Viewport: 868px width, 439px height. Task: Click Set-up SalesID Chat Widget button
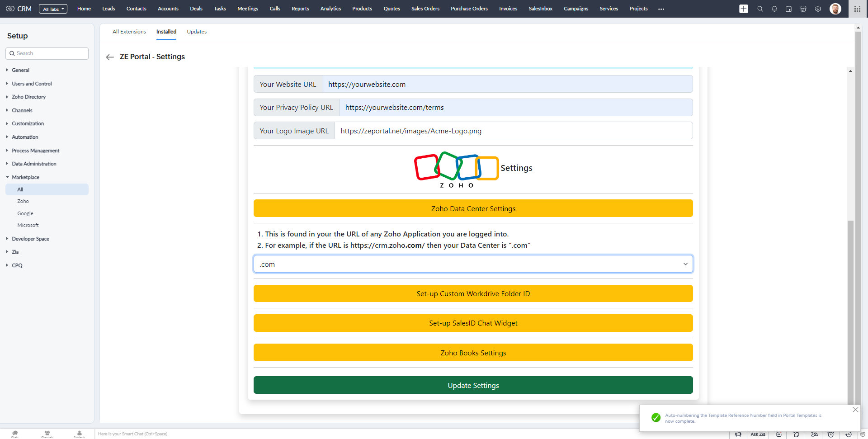tap(473, 323)
